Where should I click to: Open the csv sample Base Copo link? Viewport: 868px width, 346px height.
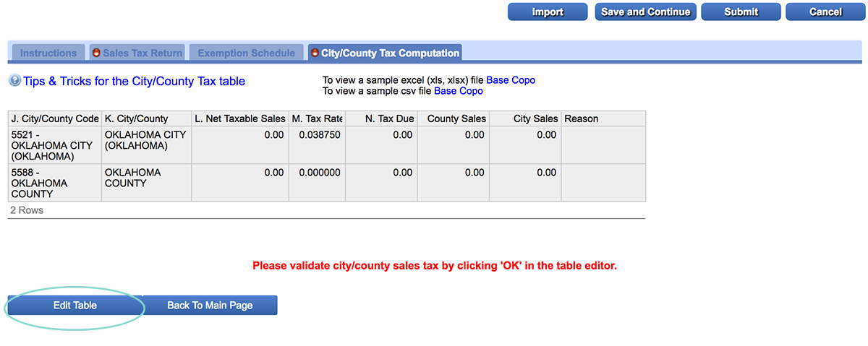(x=459, y=91)
